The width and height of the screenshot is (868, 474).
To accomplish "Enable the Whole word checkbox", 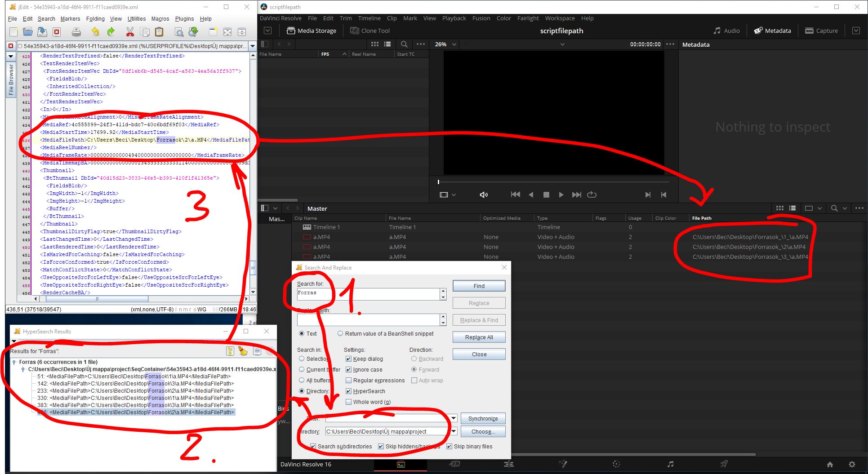I will pyautogui.click(x=348, y=402).
